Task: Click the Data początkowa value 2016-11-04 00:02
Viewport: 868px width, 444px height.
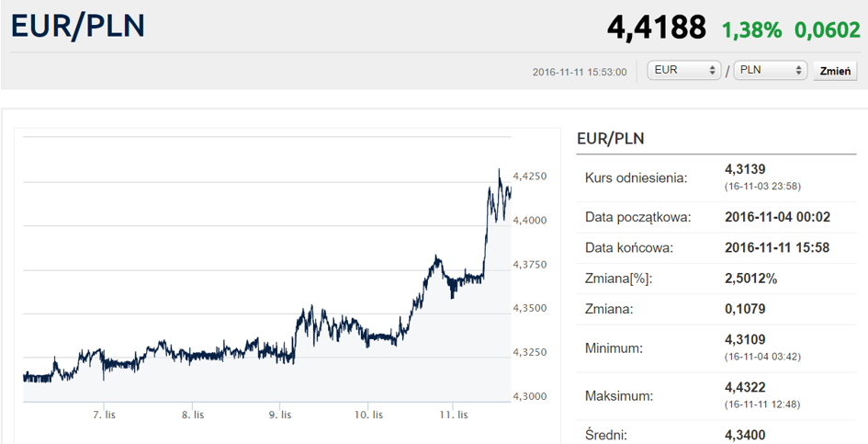Action: 775,218
